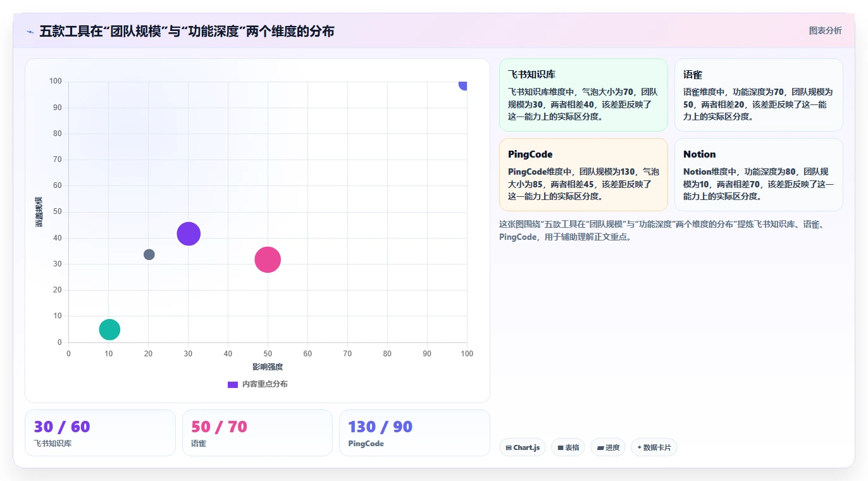The width and height of the screenshot is (868, 481).
Task: Click the main title 五款工具在…两个维度的分布
Action: [187, 31]
